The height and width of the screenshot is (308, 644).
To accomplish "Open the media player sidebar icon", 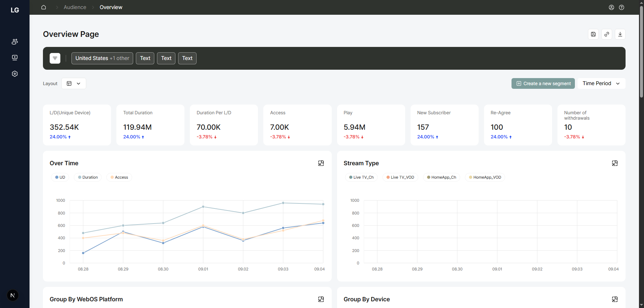I will coord(15,58).
